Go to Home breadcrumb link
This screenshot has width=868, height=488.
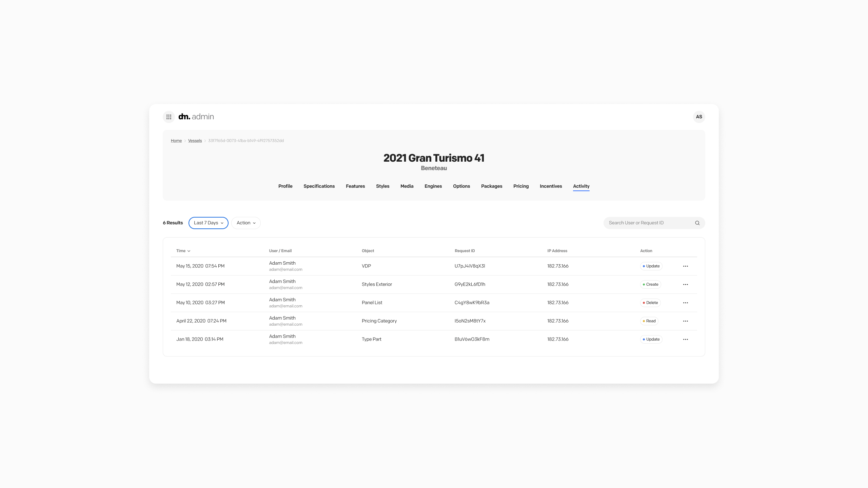coord(176,141)
